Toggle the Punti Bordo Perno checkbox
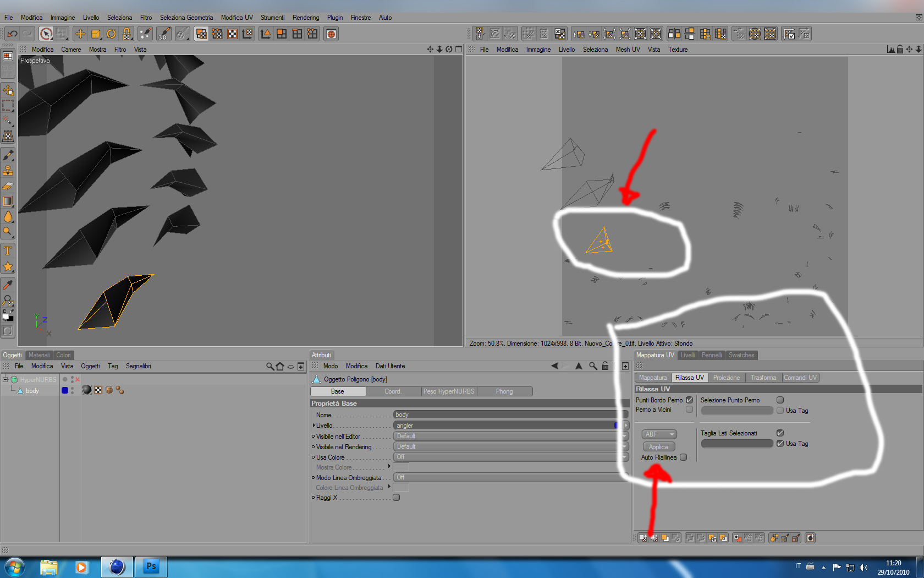This screenshot has width=924, height=578. (689, 400)
